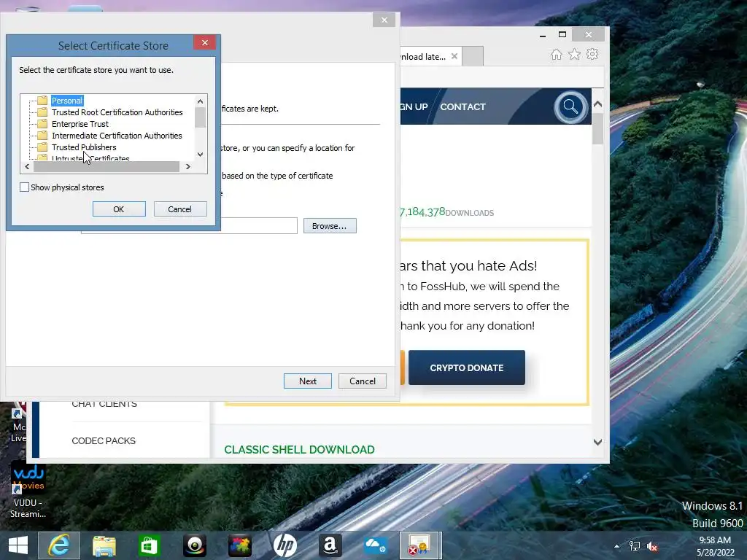Image resolution: width=747 pixels, height=560 pixels.
Task: Open the webcam app taskbar icon
Action: [x=194, y=545]
